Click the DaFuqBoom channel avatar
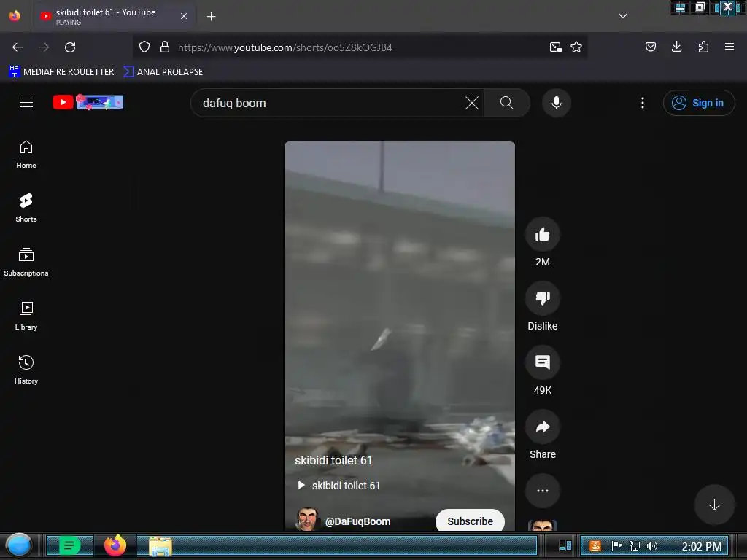 (x=308, y=519)
